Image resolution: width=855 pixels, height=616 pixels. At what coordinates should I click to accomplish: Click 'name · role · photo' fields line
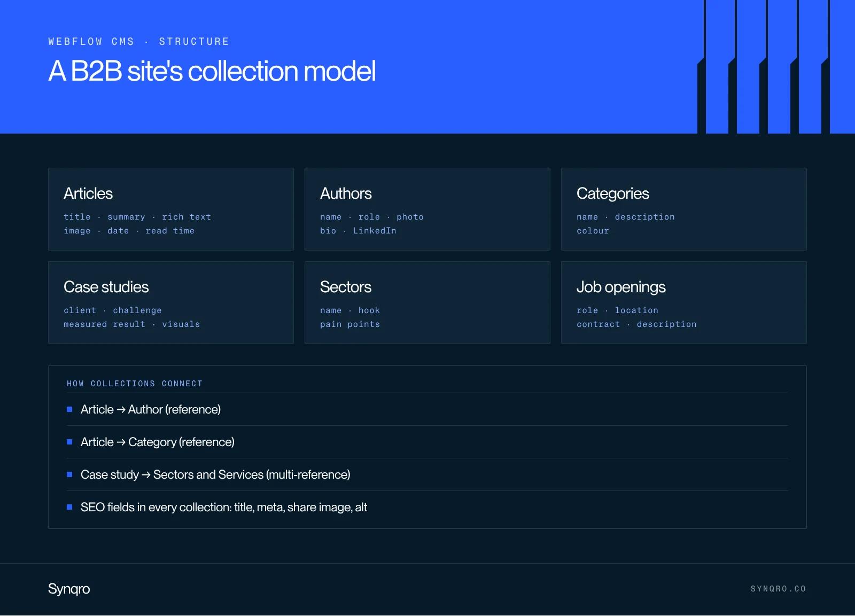click(372, 217)
